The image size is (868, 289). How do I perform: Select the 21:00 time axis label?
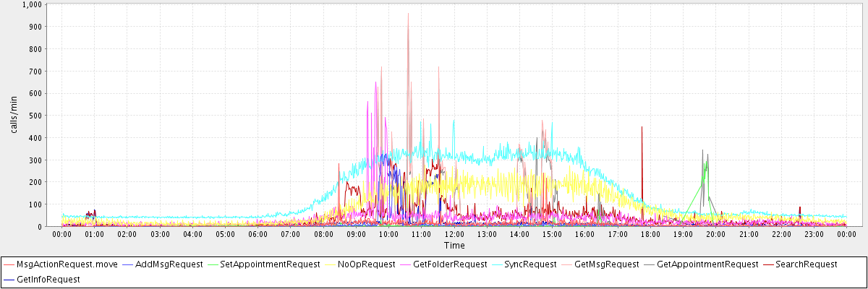(x=749, y=234)
